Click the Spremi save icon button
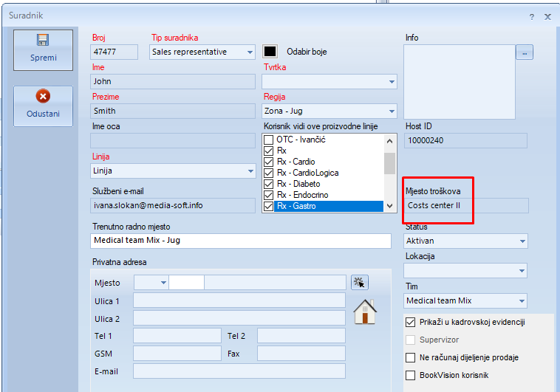560x392 pixels. (43, 49)
